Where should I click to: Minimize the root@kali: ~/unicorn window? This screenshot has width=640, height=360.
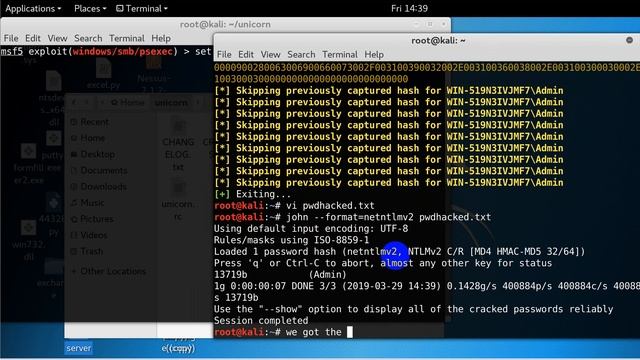coord(416,24)
